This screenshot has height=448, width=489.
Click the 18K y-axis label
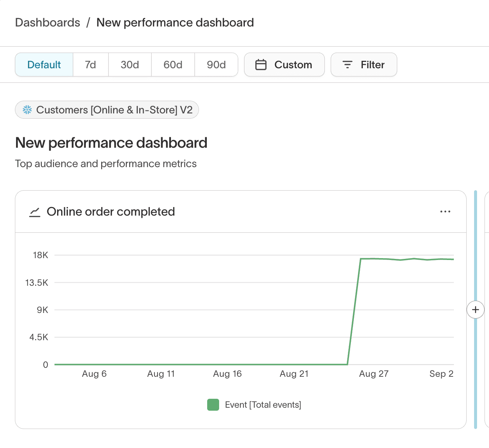[x=40, y=255]
